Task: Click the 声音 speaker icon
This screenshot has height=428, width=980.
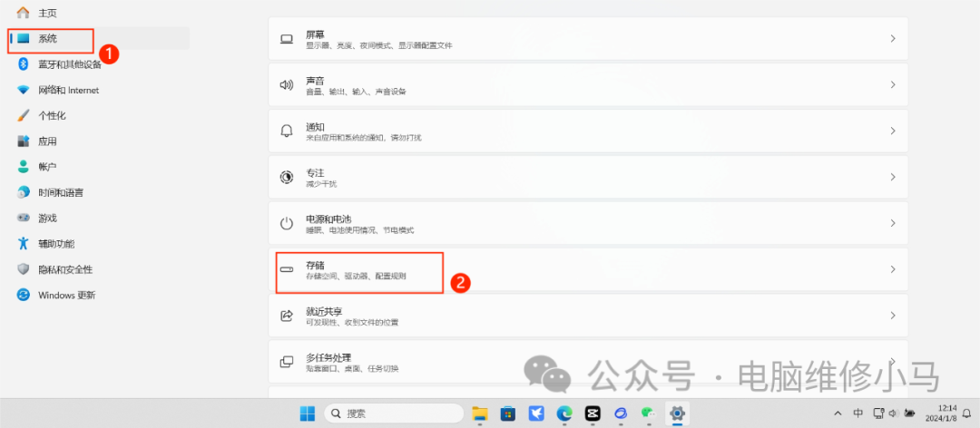Action: pyautogui.click(x=286, y=85)
